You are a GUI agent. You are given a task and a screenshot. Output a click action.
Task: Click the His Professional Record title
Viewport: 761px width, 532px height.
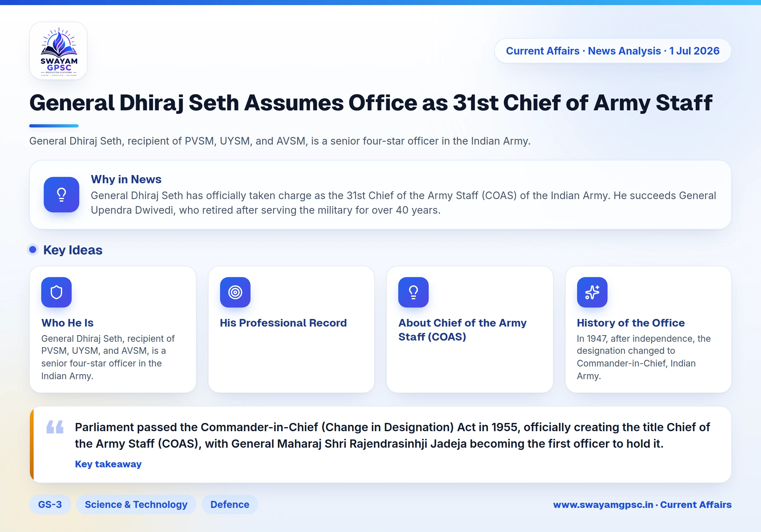click(283, 323)
